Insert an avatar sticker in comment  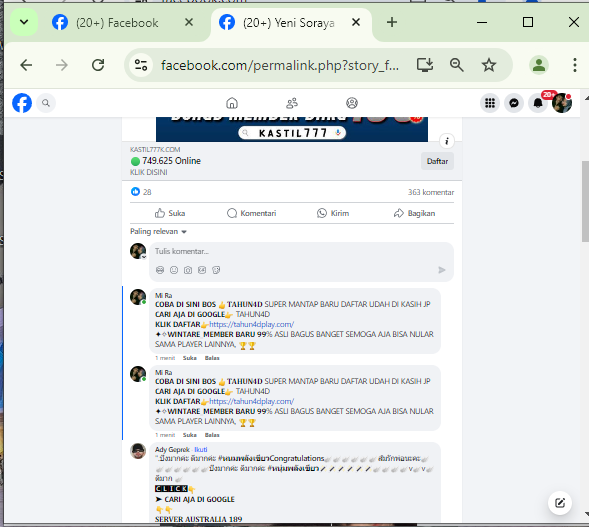pos(160,270)
